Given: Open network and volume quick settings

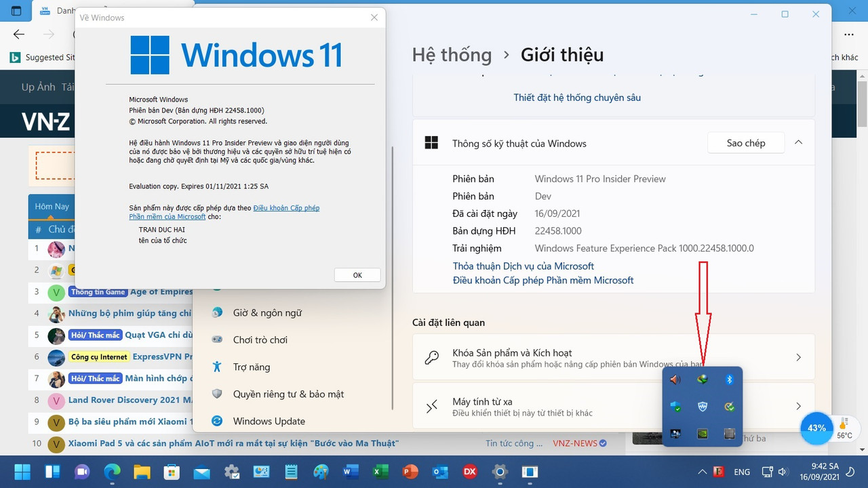Looking at the screenshot, I should 774,472.
